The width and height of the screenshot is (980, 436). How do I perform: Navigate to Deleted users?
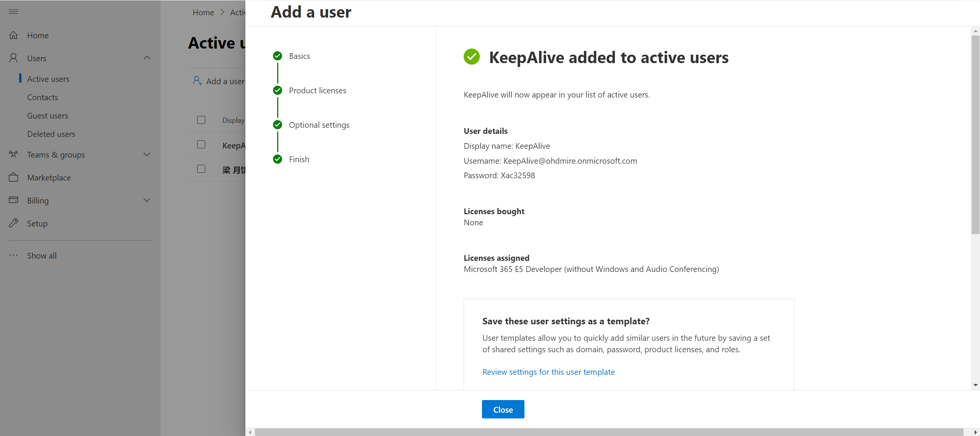[x=51, y=134]
